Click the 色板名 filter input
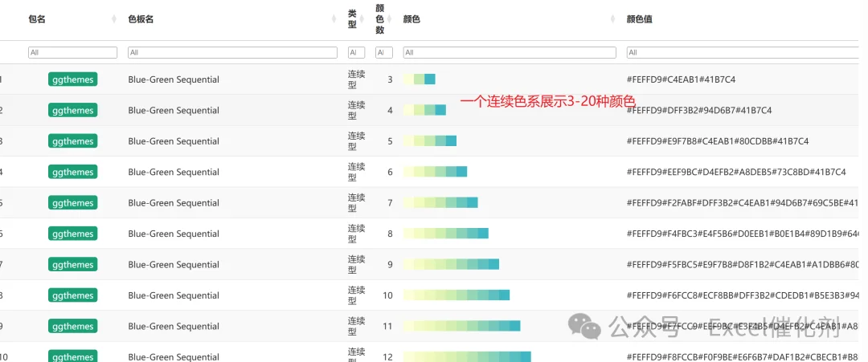Viewport: 868px width, 362px height. point(232,52)
